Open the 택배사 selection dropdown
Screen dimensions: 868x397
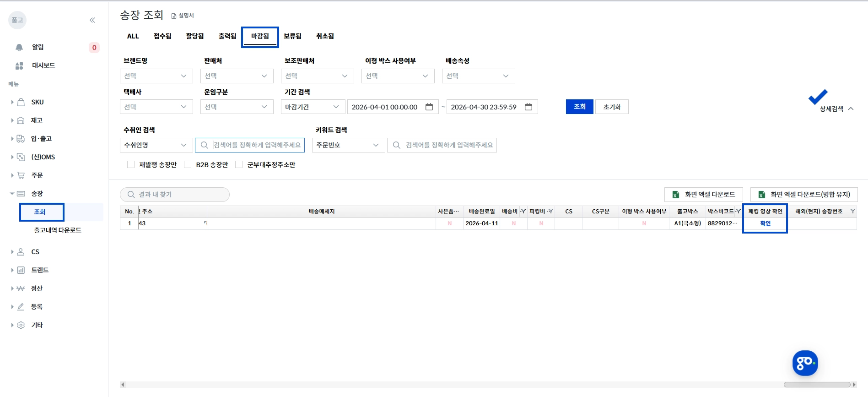pyautogui.click(x=156, y=107)
